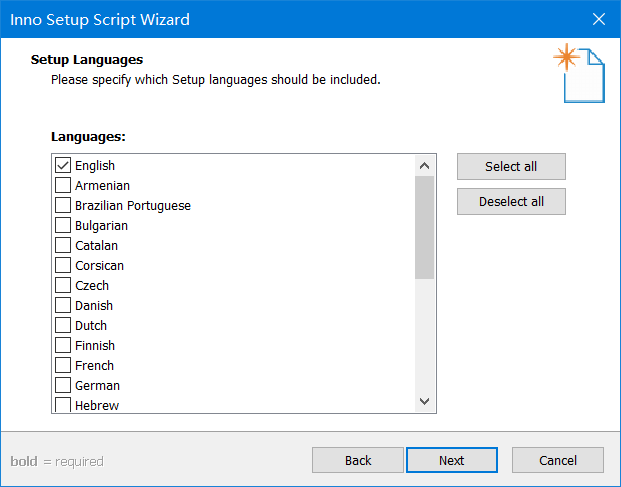
Task: Tick the Hebrew checkbox
Action: (63, 405)
